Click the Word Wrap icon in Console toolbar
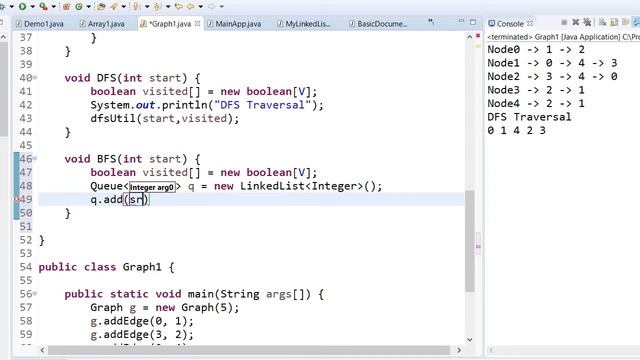 [625, 22]
